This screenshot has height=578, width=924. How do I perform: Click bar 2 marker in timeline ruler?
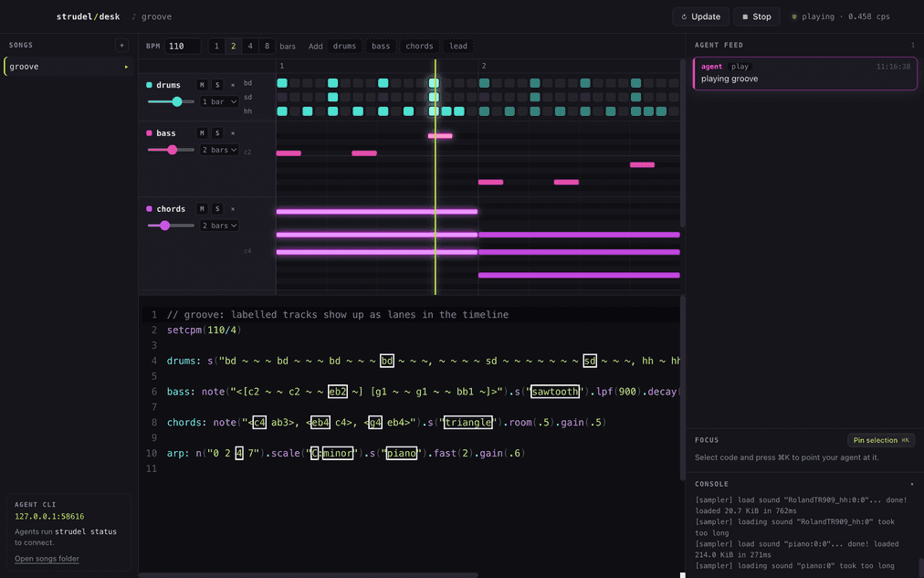(x=483, y=66)
